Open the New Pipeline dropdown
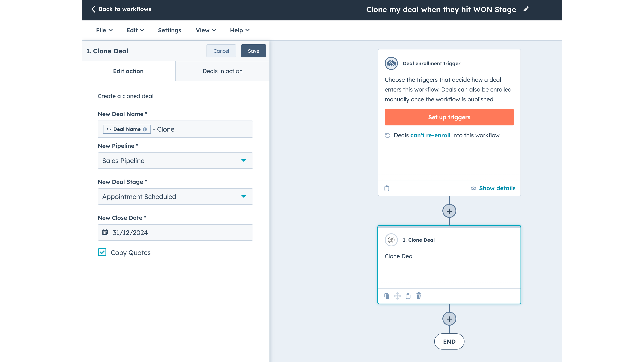This screenshot has height=362, width=644. point(175,161)
